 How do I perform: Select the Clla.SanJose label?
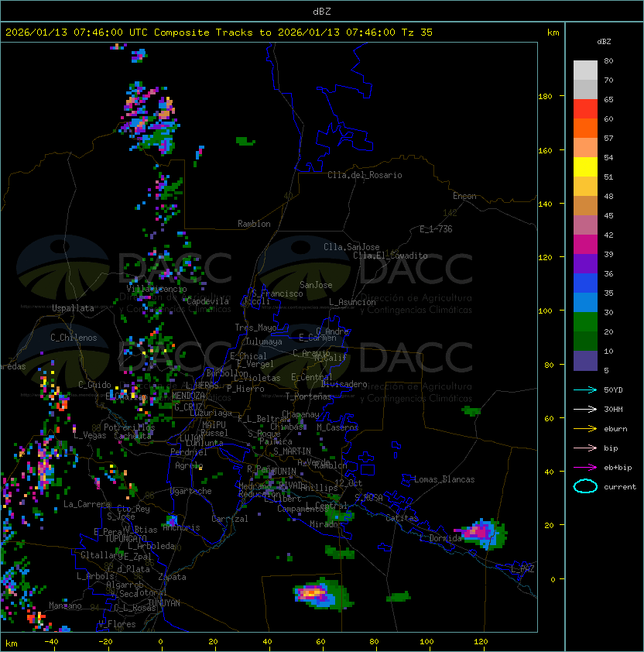(x=351, y=247)
